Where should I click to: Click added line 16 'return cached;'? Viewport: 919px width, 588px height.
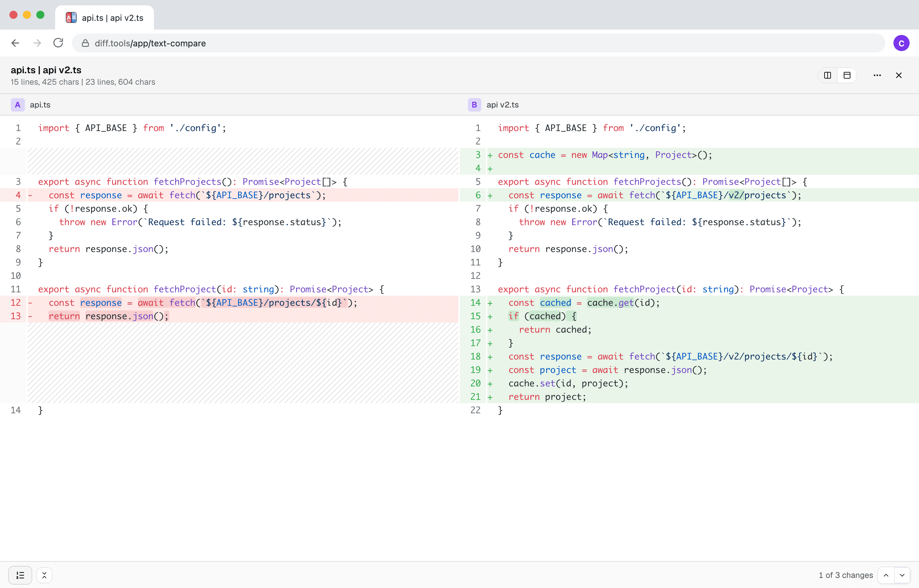point(689,330)
